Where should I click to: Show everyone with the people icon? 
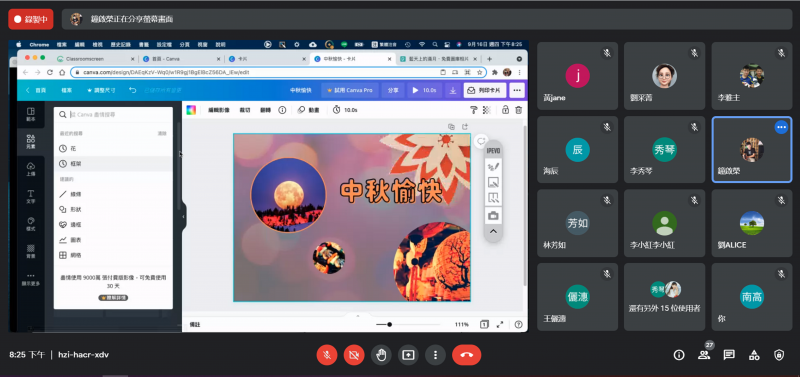[x=704, y=355]
